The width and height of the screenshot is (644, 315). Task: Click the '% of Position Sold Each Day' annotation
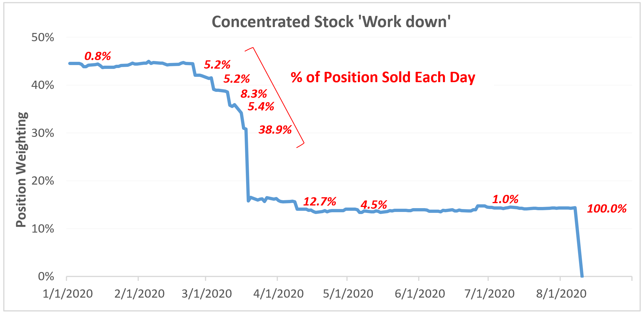click(x=383, y=77)
